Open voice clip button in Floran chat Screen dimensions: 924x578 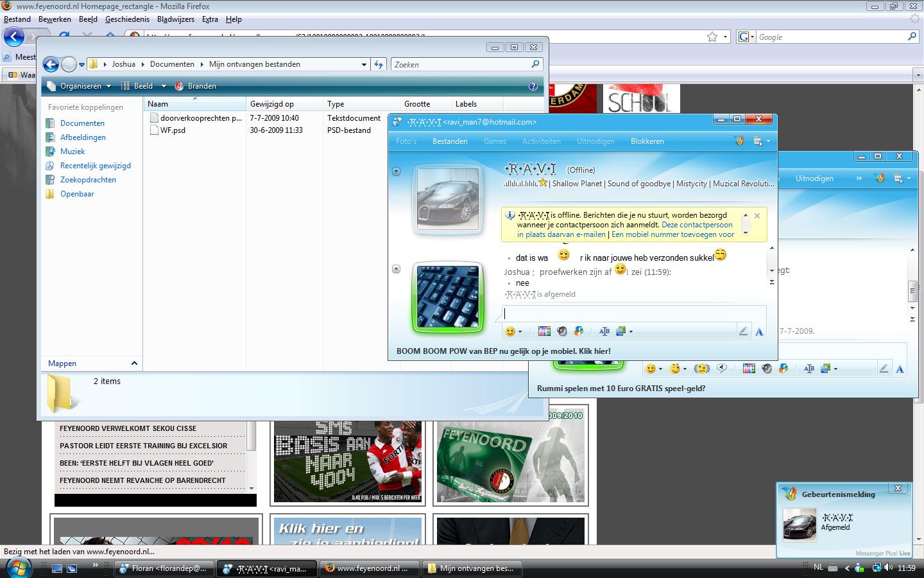click(766, 369)
